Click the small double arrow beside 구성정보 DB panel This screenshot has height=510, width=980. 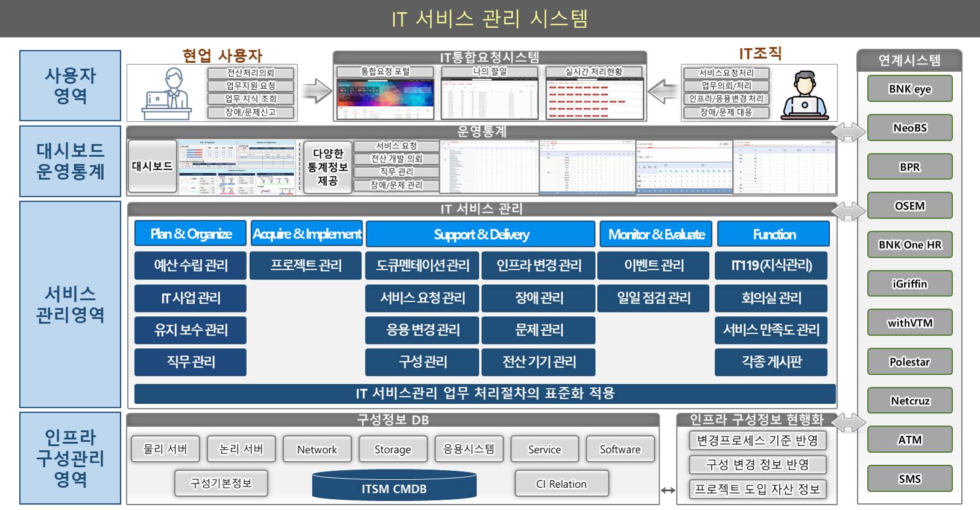[668, 490]
